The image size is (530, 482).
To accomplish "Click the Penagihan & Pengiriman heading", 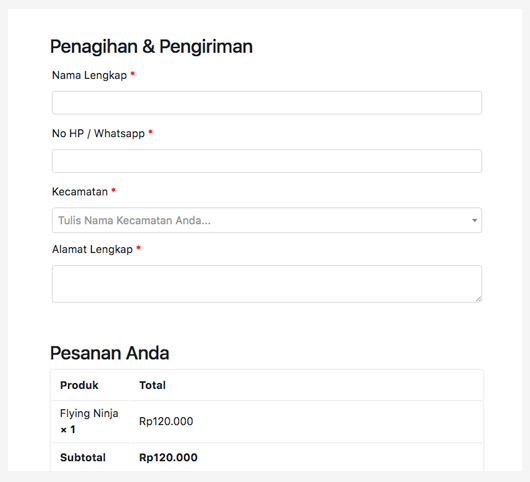I will pyautogui.click(x=151, y=46).
